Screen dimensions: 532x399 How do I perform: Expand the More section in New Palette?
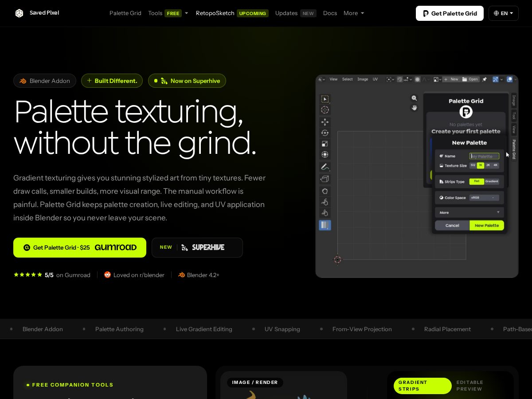469,212
